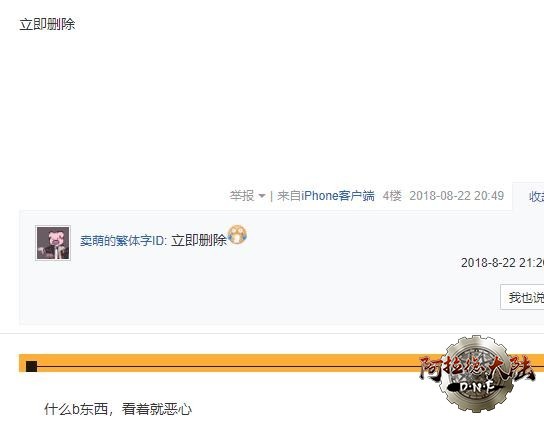Click the 2018-08-22 20:49 post timestamp
This screenshot has height=439, width=544.
[457, 196]
